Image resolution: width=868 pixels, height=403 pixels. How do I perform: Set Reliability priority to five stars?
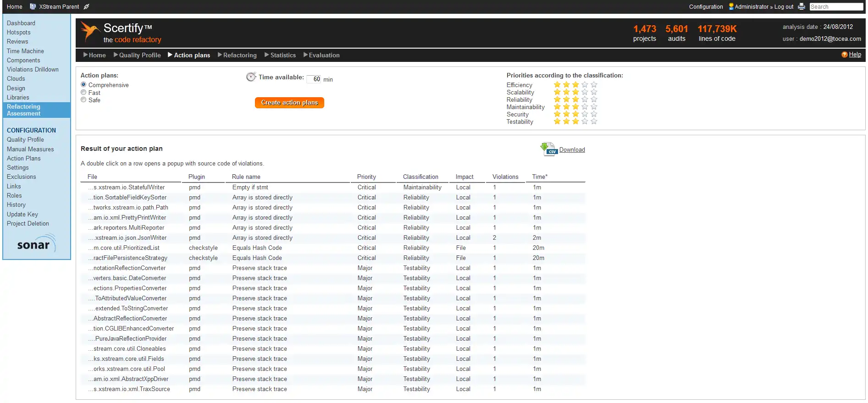594,99
